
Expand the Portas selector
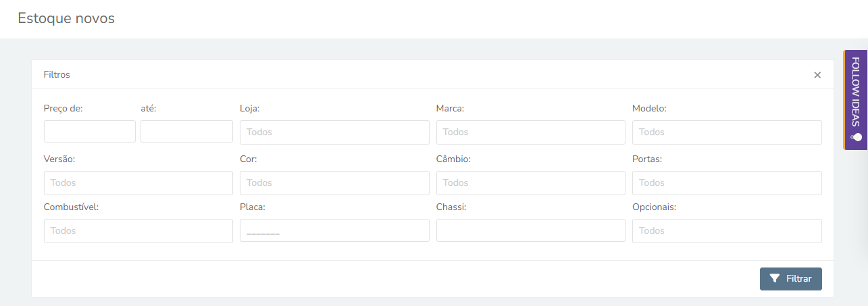727,183
